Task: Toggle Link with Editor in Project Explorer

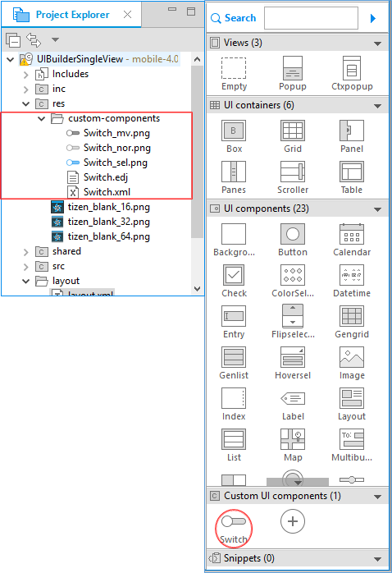Action: click(x=34, y=40)
